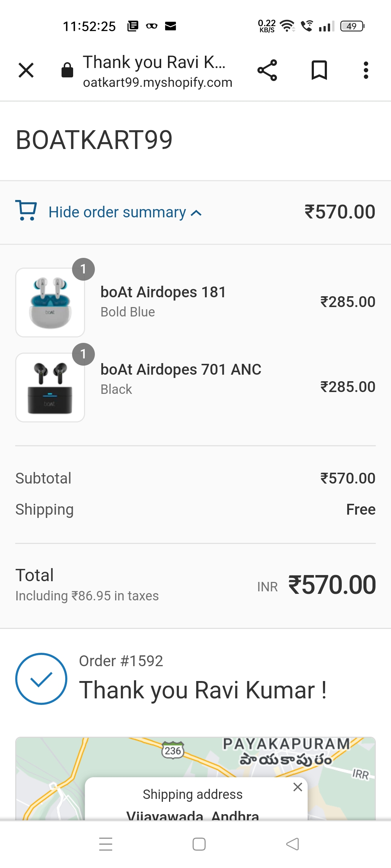Open the three-dot overflow menu

[366, 70]
